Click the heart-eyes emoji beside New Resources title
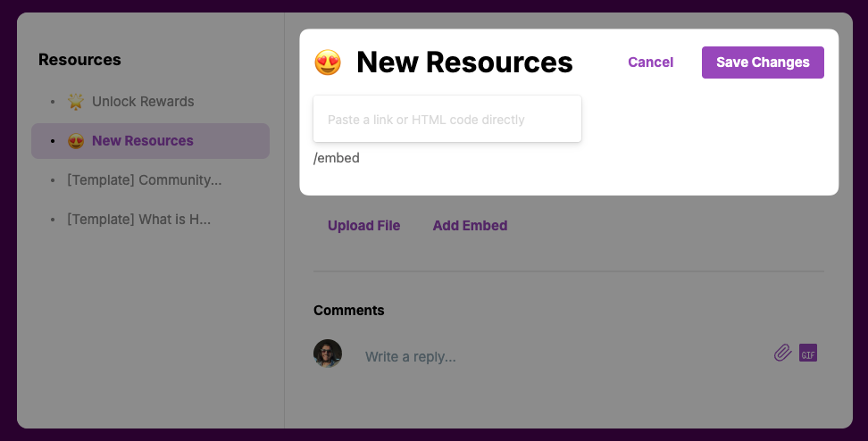The width and height of the screenshot is (868, 441). pos(328,62)
